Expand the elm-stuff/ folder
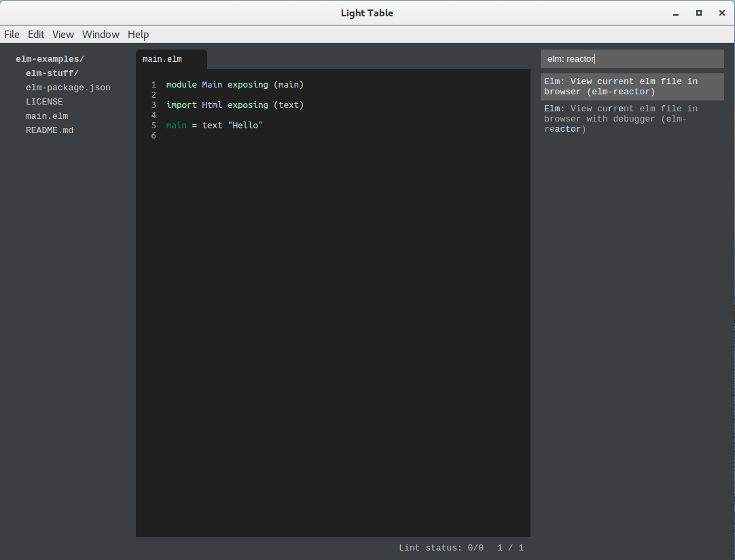735x560 pixels. [52, 73]
